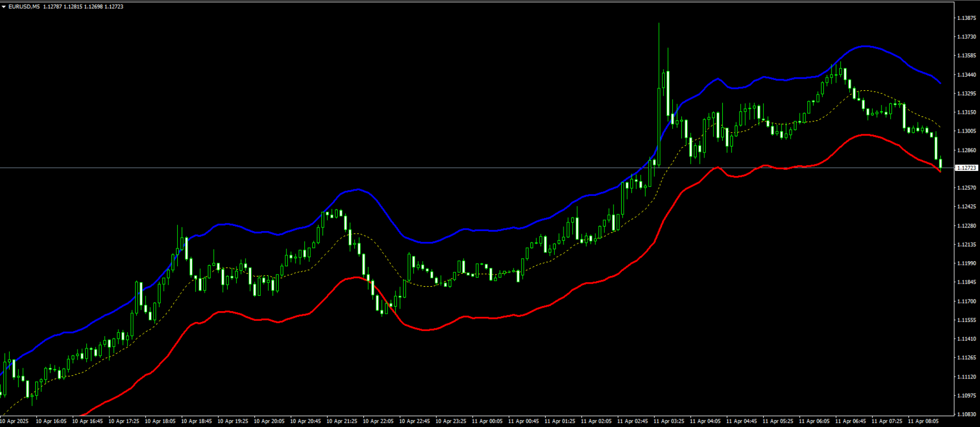This screenshot has width=980, height=427.
Task: Open the dropdown arrow beside EURUSD,M5
Action: 4,7
